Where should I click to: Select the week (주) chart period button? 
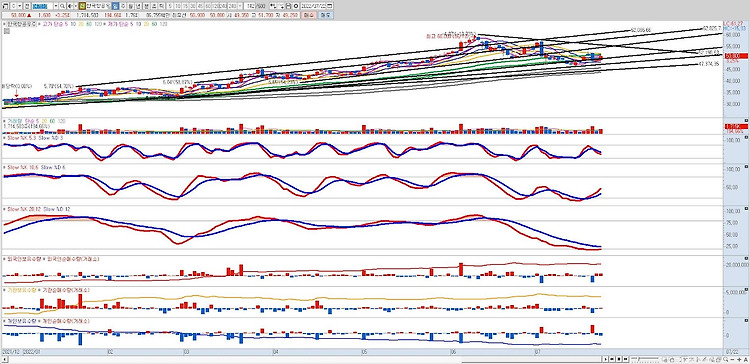tap(123, 6)
